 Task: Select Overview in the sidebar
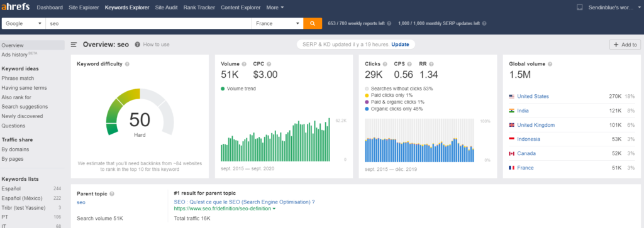[x=33, y=45]
